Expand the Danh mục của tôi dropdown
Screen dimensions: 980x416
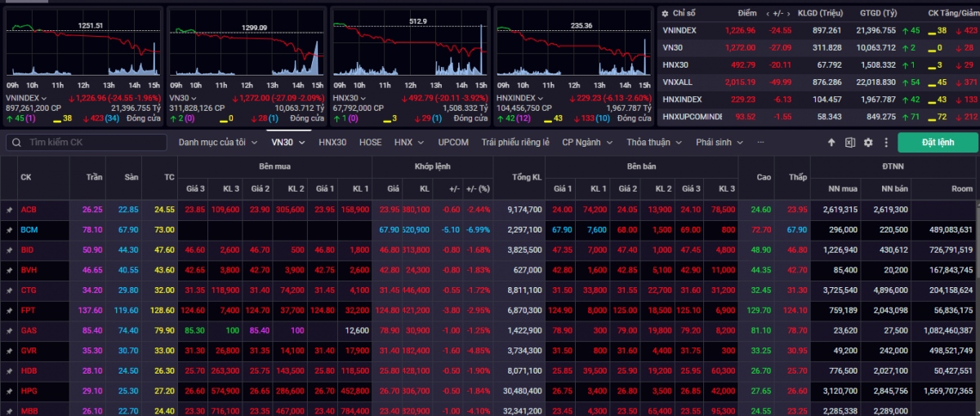click(x=218, y=142)
